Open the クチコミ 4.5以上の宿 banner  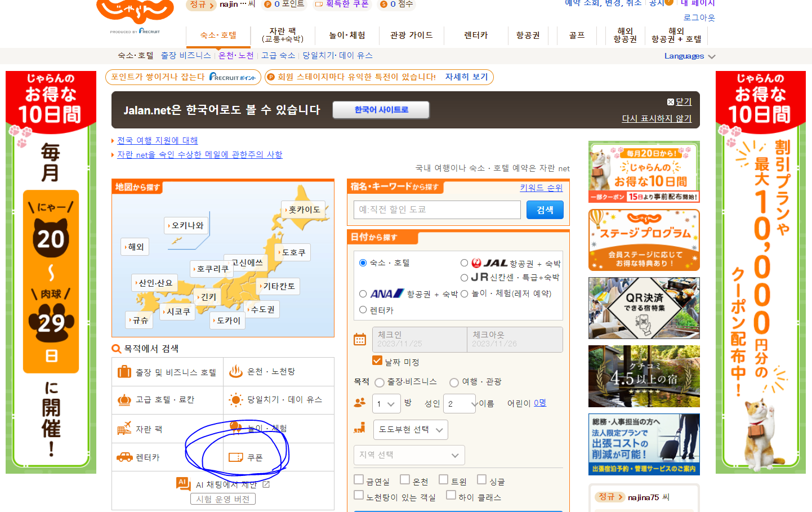tap(644, 376)
